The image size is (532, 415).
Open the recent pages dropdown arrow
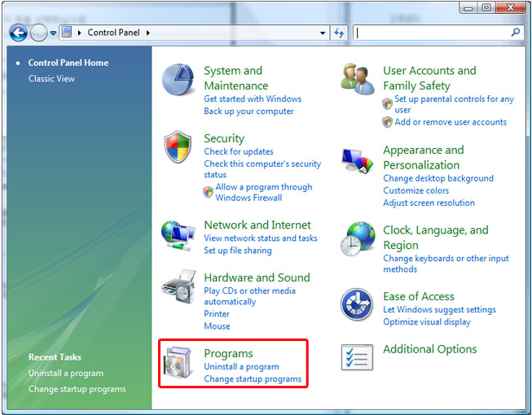tap(53, 33)
